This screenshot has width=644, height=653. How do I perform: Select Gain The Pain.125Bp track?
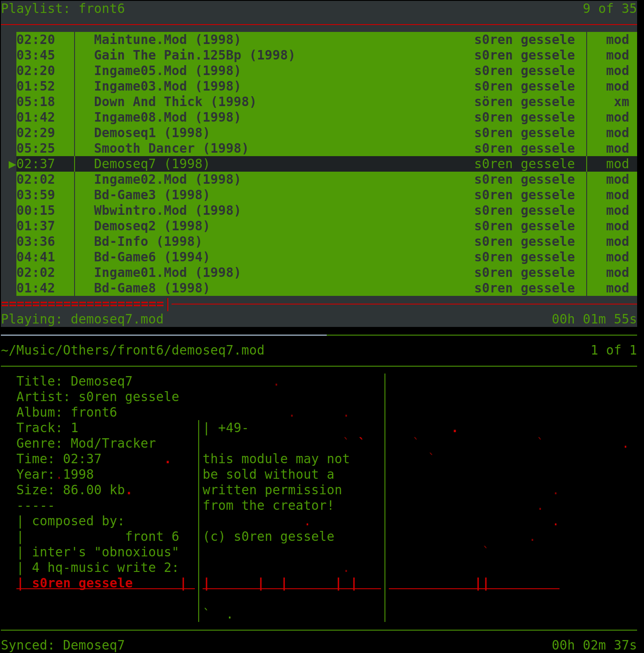tap(194, 55)
